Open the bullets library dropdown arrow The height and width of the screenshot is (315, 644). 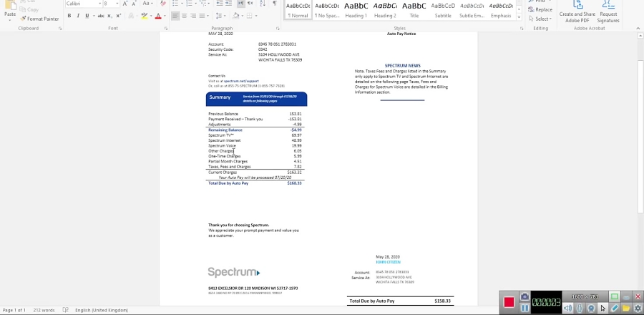pyautogui.click(x=182, y=4)
